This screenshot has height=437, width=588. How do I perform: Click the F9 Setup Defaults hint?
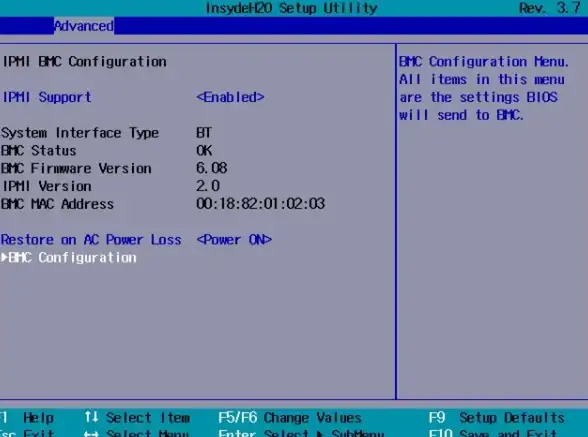click(x=496, y=417)
